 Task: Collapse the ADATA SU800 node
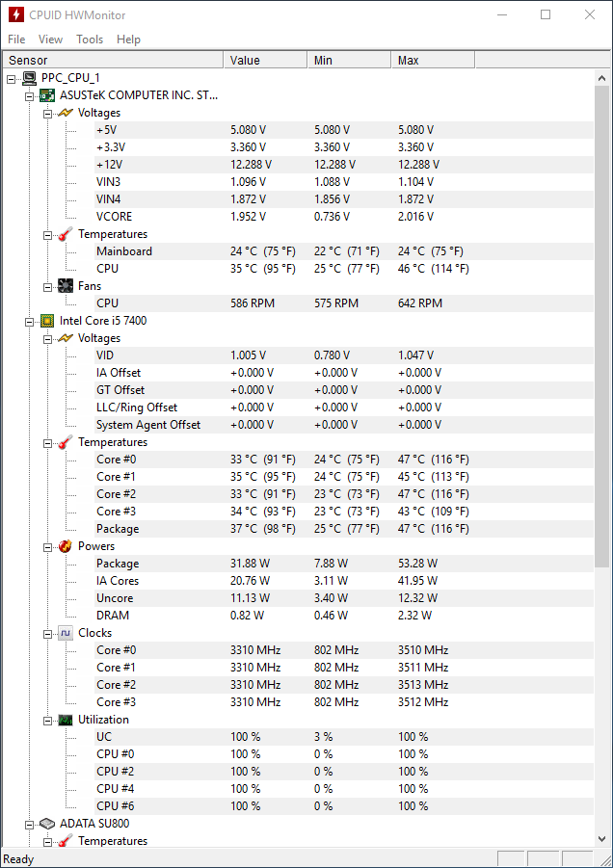29,825
